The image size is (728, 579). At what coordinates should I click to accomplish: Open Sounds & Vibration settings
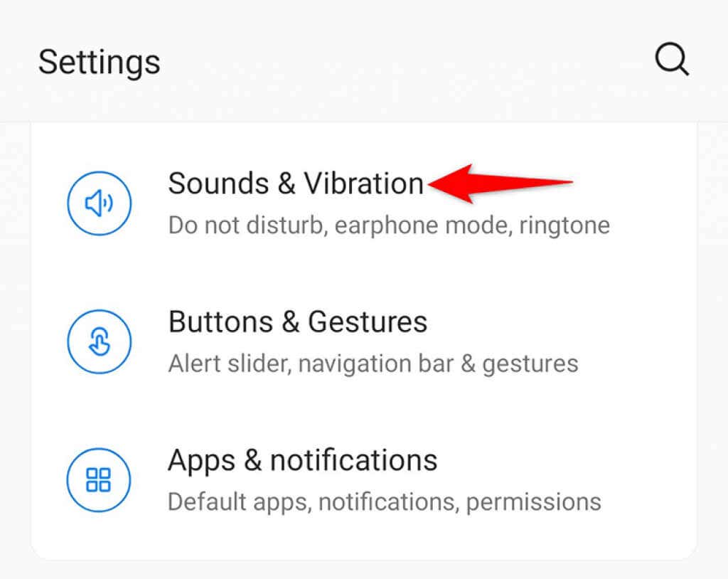coord(363,203)
